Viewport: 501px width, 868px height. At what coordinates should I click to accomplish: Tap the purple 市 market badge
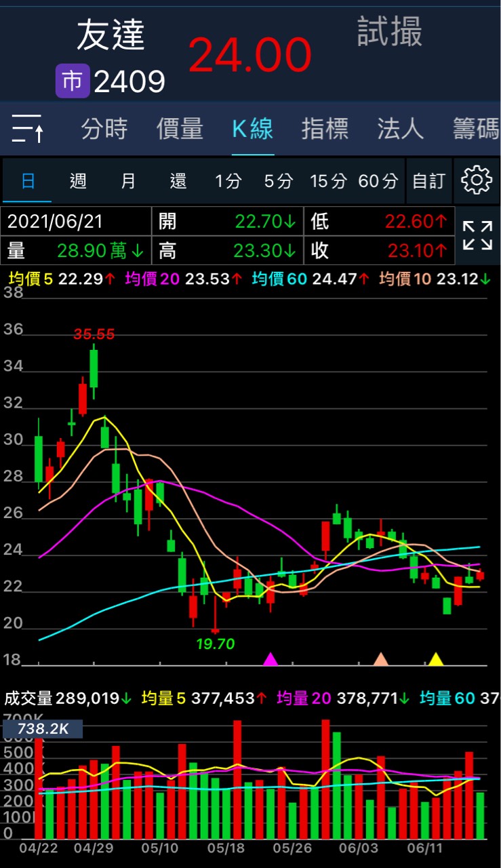click(72, 81)
